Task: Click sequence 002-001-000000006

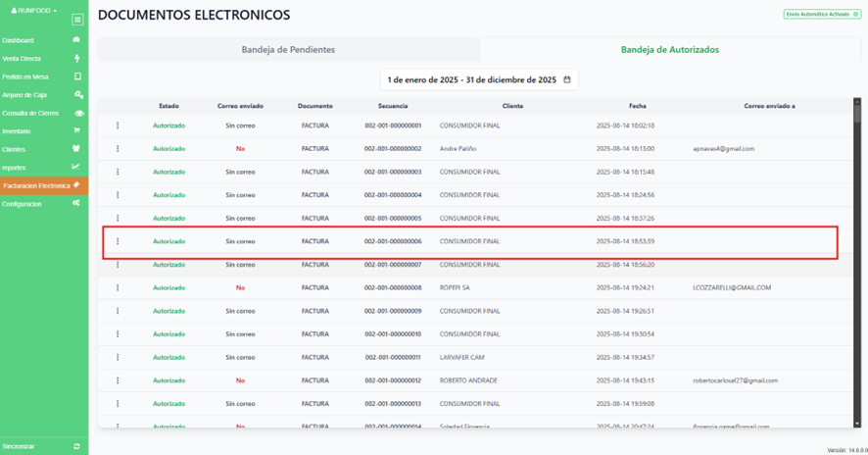Action: pyautogui.click(x=393, y=241)
